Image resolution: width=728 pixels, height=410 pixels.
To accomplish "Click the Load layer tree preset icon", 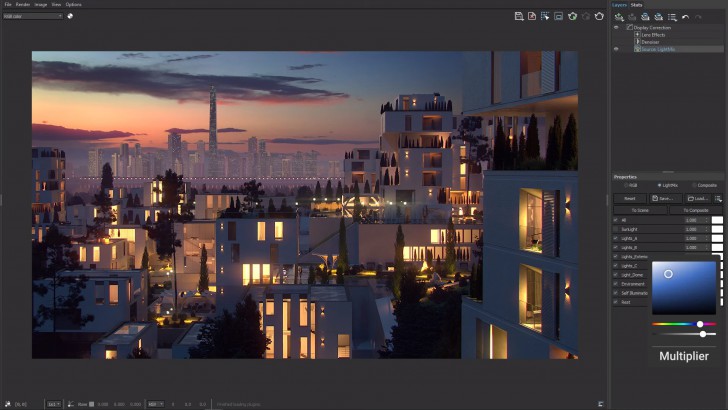I will click(x=658, y=17).
